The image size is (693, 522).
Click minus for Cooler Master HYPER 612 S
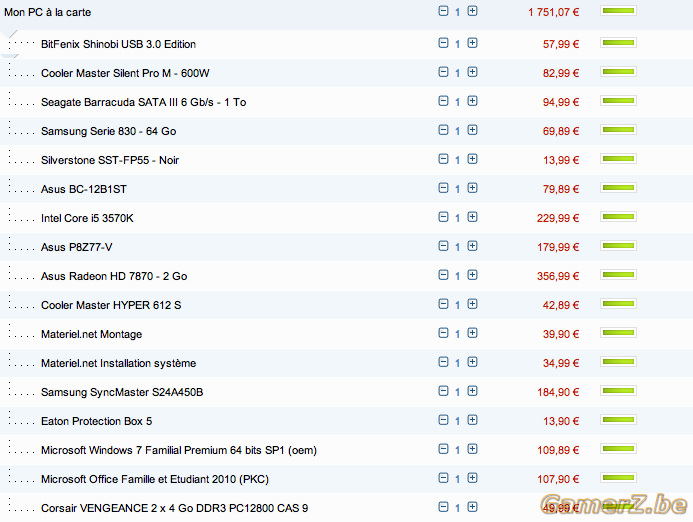pos(443,304)
